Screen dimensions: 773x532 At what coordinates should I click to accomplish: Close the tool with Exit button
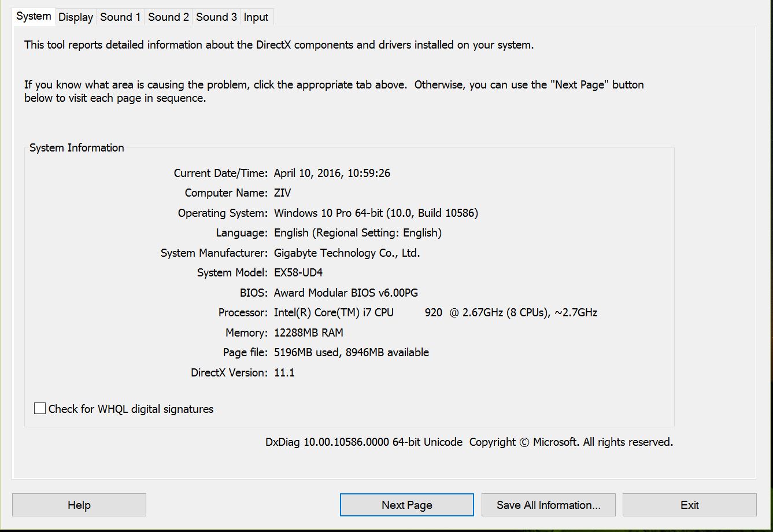point(690,505)
